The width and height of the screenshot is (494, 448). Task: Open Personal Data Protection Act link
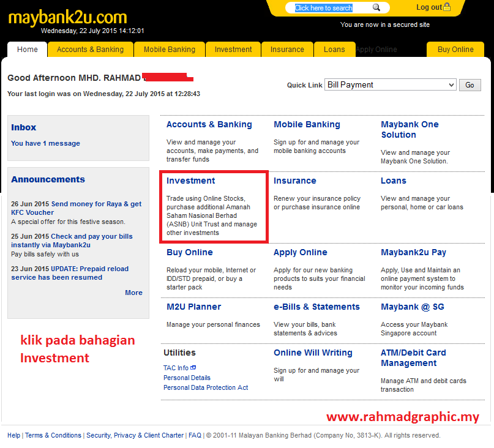206,387
